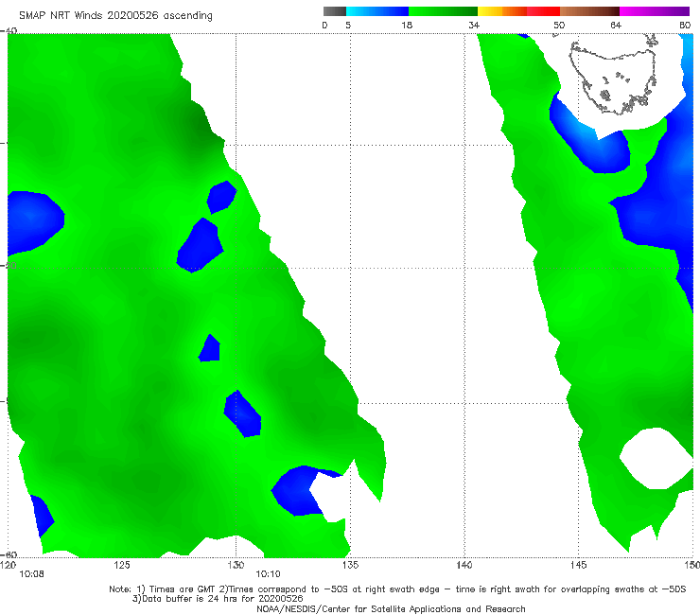700x615 pixels.
Task: Click the gray segment of the wind color bar
Action: tap(334, 11)
